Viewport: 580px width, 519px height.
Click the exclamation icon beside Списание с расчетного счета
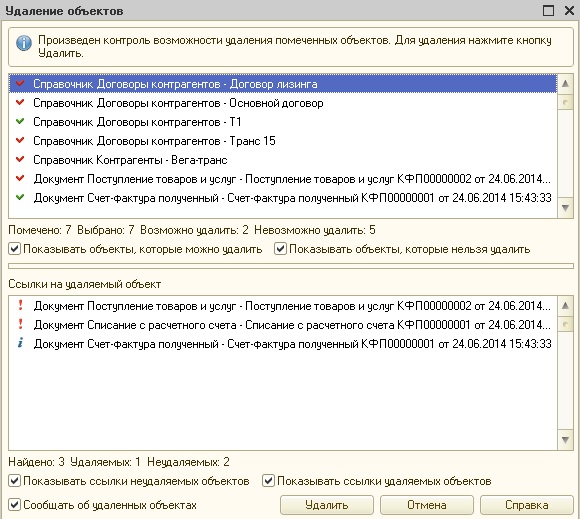point(20,324)
